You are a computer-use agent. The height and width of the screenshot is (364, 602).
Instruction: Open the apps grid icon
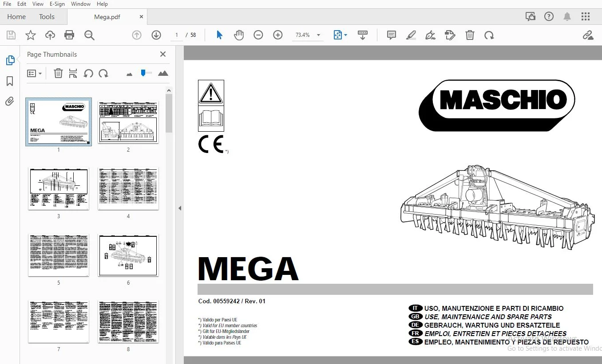[x=586, y=16]
